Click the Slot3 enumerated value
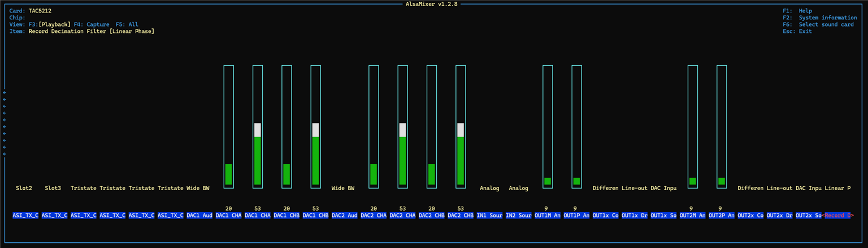Screen dimensions: 868x248 [53, 188]
